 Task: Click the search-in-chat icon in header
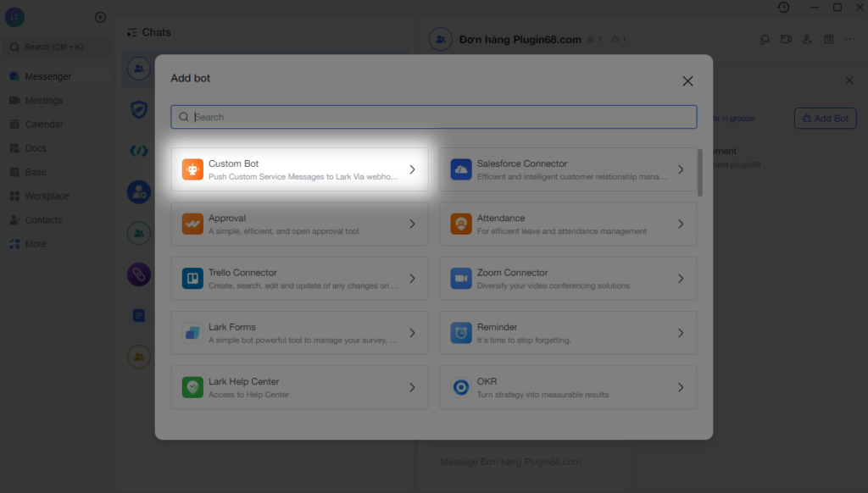765,39
